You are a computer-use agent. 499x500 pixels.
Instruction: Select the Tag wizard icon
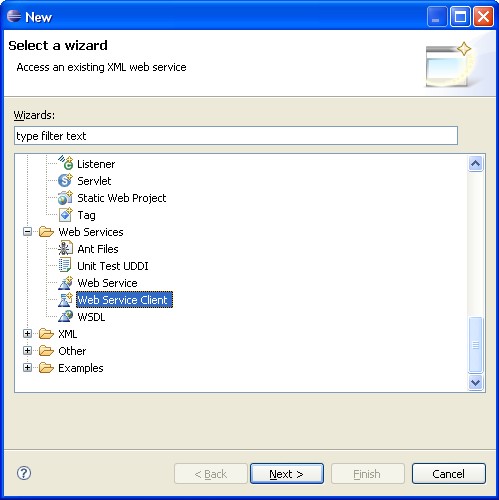click(x=65, y=215)
